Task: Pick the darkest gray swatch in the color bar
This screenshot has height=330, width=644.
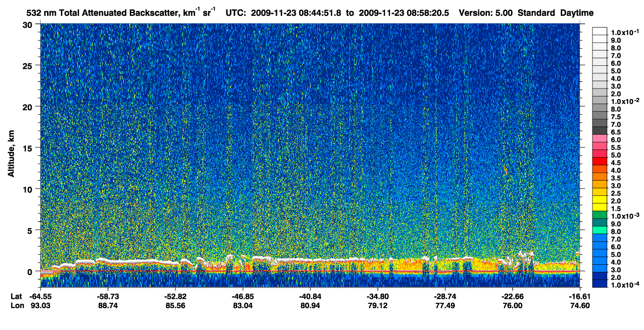Action: [x=600, y=131]
